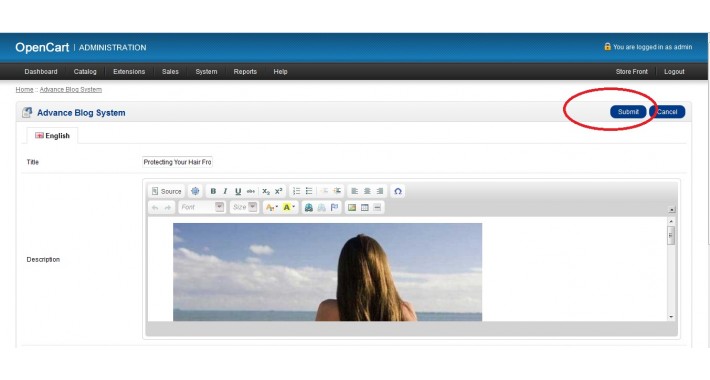The height and width of the screenshot is (380, 710).
Task: Insert an anchor flag
Action: 334,207
